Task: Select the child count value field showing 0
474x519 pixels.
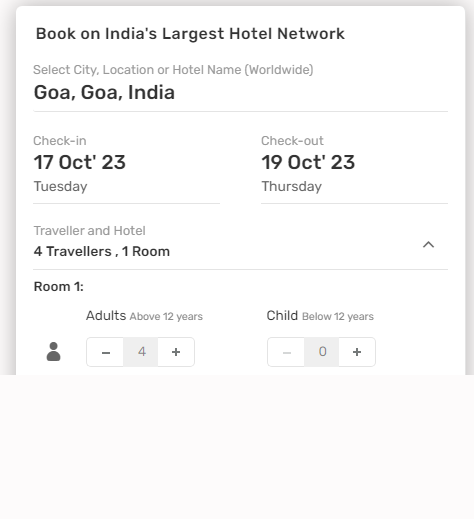Action: click(322, 352)
